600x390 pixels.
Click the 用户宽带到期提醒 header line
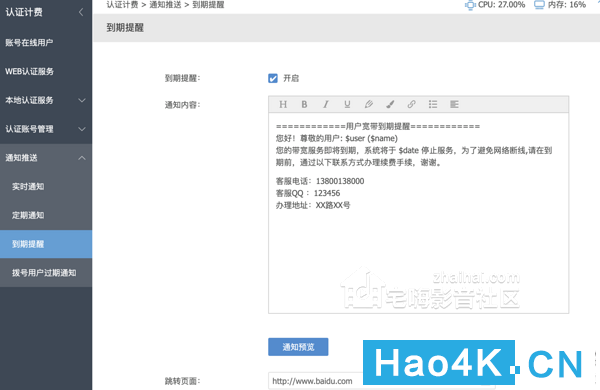378,126
